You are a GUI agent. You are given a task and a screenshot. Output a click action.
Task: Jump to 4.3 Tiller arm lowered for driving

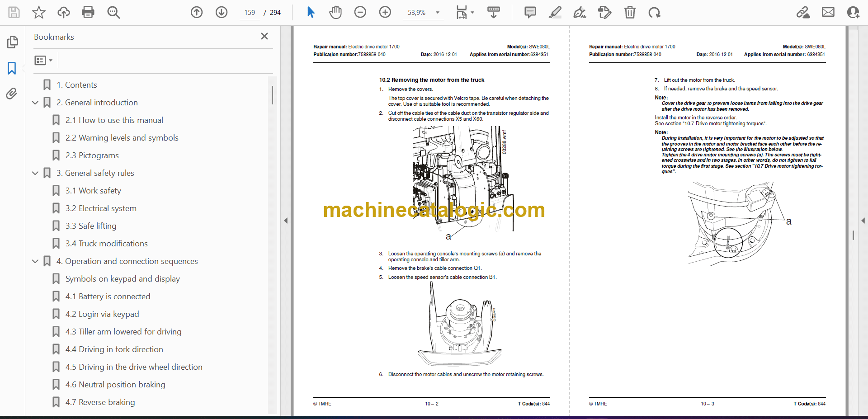(x=123, y=332)
